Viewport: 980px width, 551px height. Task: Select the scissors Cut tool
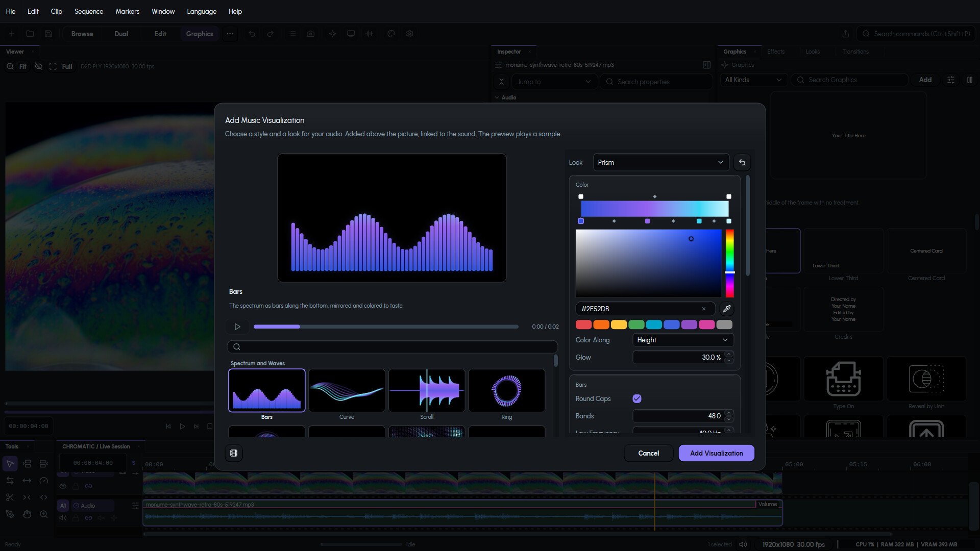[x=10, y=497]
